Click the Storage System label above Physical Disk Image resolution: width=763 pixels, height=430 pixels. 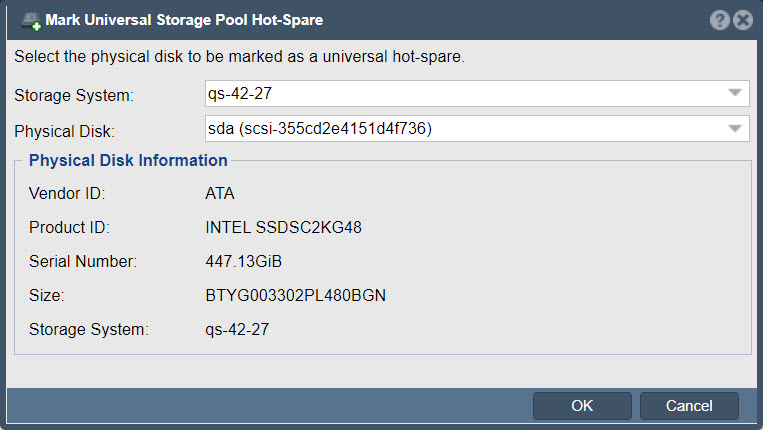pyautogui.click(x=74, y=95)
